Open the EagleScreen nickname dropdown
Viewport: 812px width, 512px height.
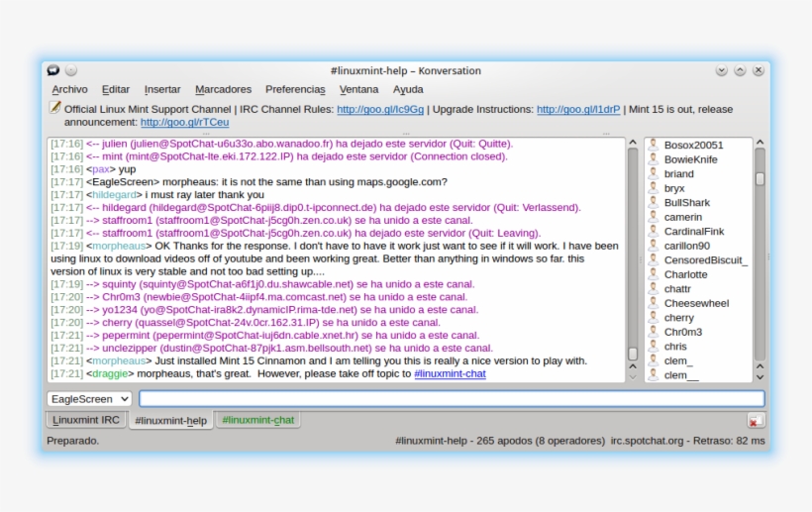[89, 399]
